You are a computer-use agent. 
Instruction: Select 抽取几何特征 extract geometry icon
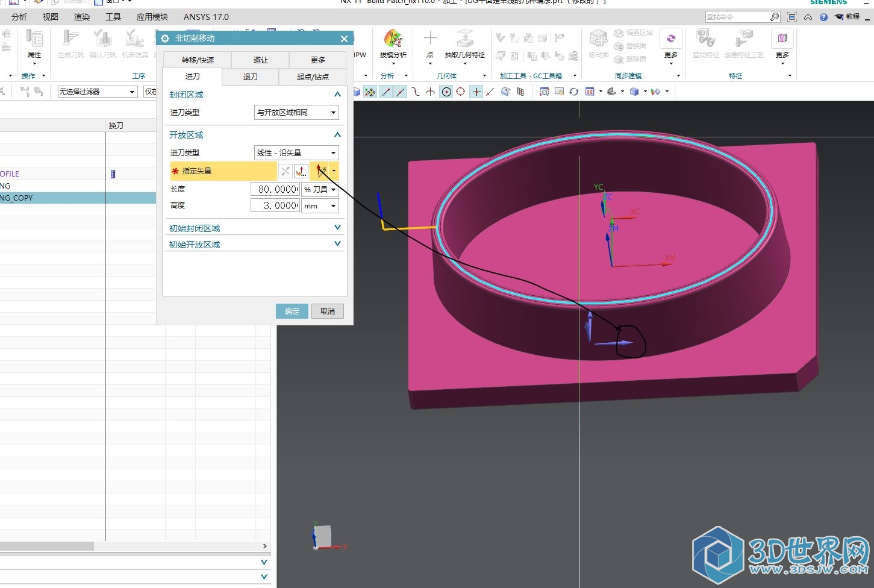point(464,40)
